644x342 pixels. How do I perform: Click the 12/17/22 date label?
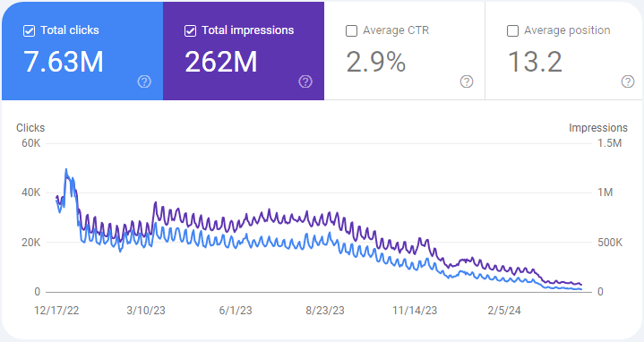[56, 311]
